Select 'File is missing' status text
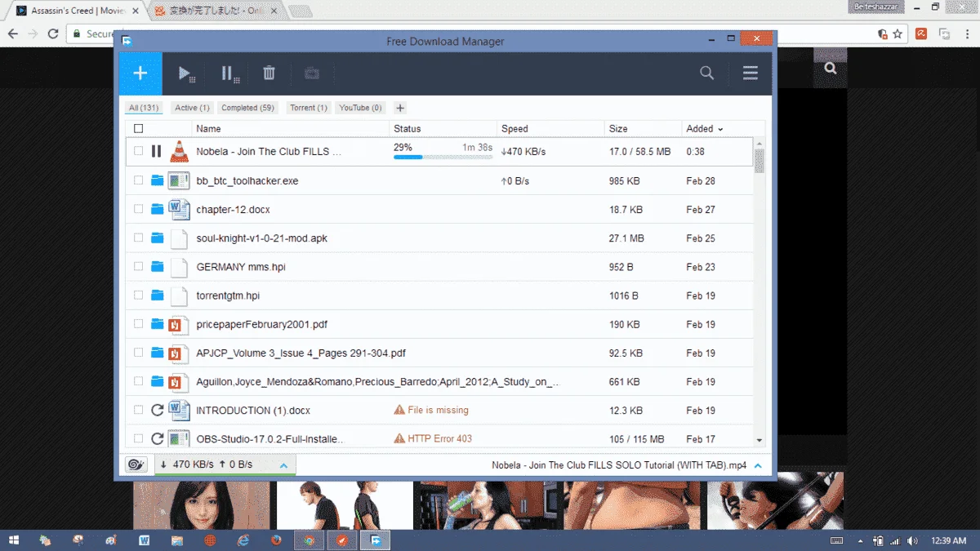This screenshot has width=980, height=551. 438,410
